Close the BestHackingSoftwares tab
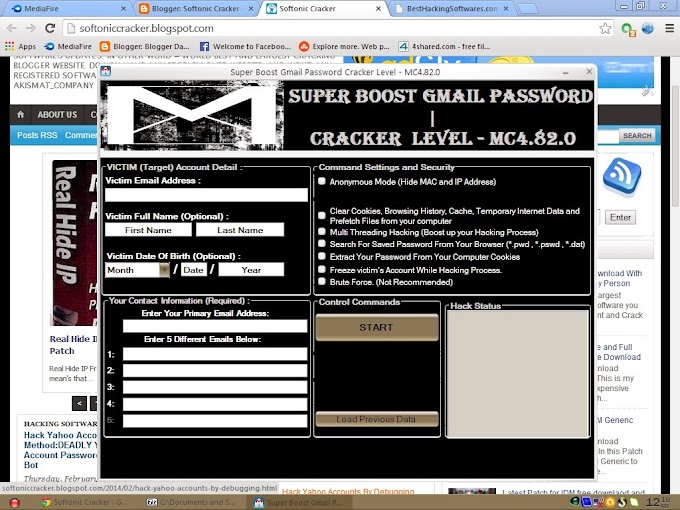680x510 pixels. 506,8
